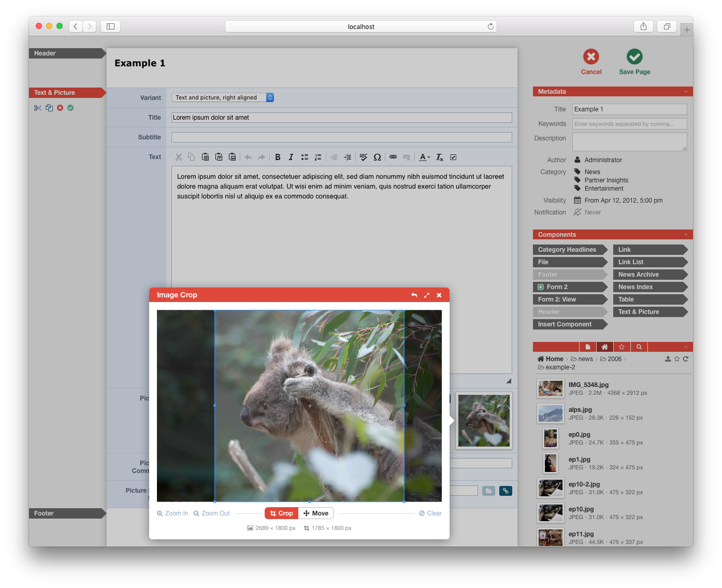Click the upload icon in file browser
722x588 pixels.
(x=668, y=358)
